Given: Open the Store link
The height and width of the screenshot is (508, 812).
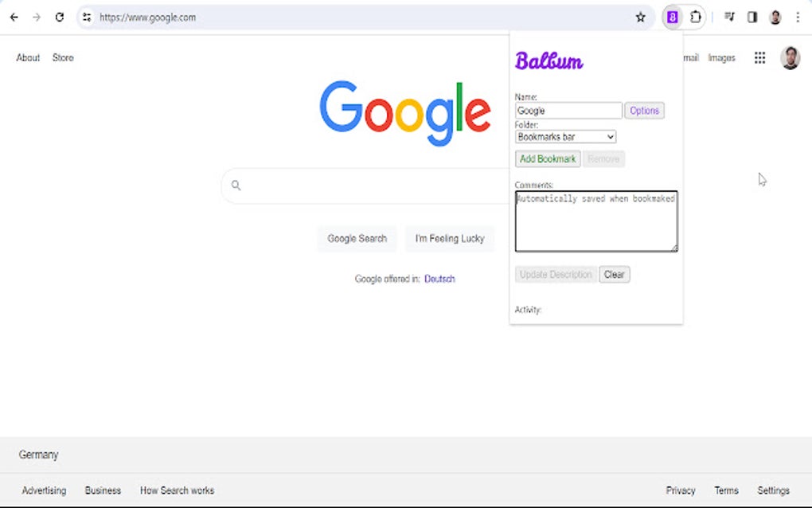Looking at the screenshot, I should coord(63,57).
